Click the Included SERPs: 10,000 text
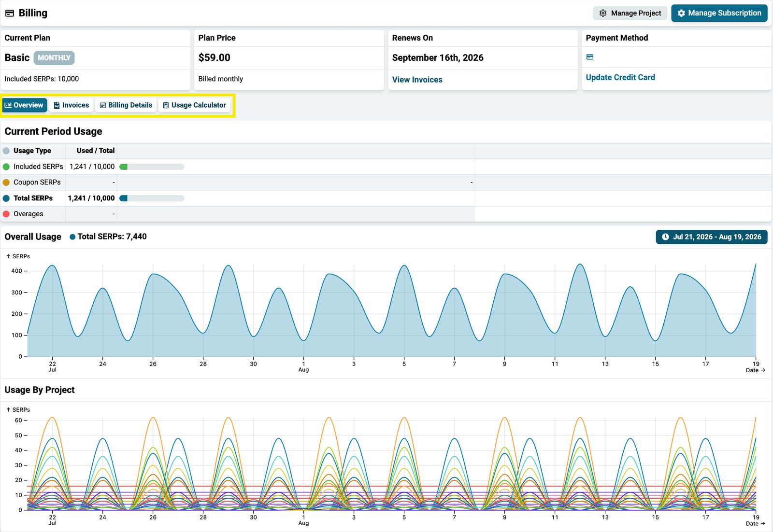This screenshot has width=773, height=532. 42,79
